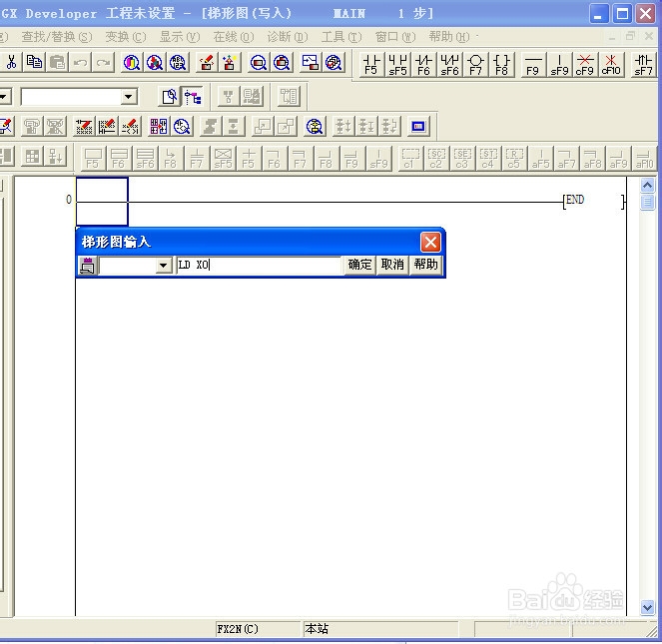The image size is (662, 644).
Task: Open the 诊断(D) menu
Action: point(288,37)
